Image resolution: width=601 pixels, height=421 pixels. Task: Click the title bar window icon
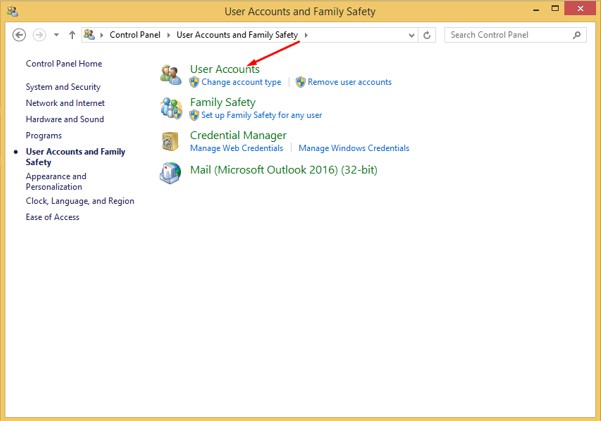(12, 12)
